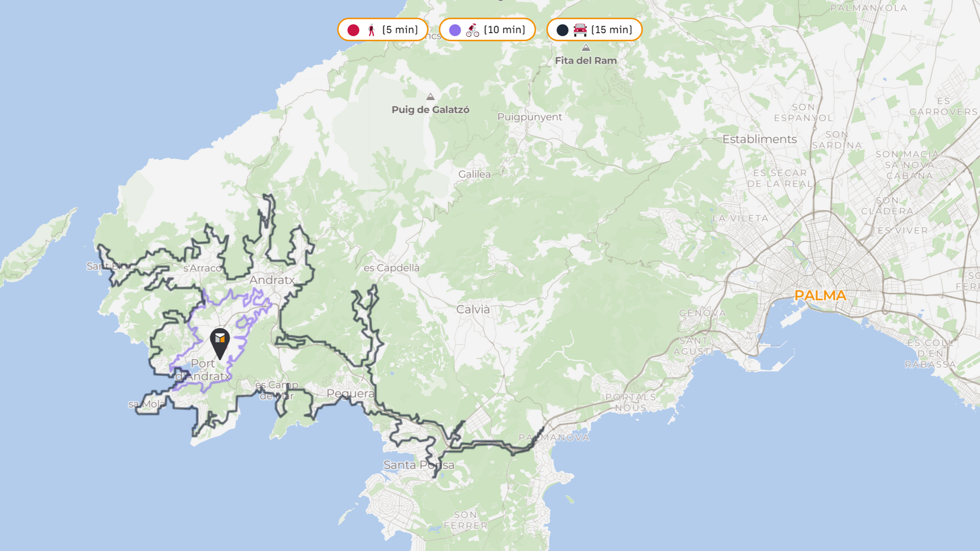This screenshot has width=980, height=551.
Task: Click the Puig de Galatzó peak triangle
Action: (x=430, y=97)
